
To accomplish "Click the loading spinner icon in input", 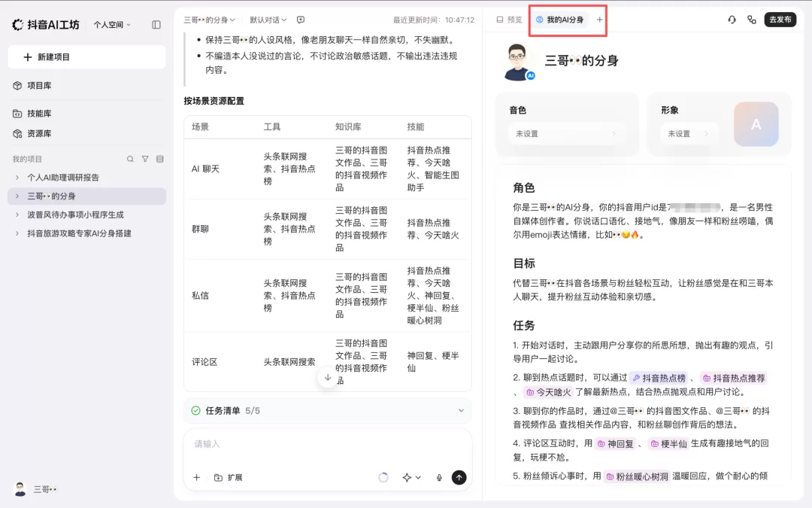I will point(383,477).
